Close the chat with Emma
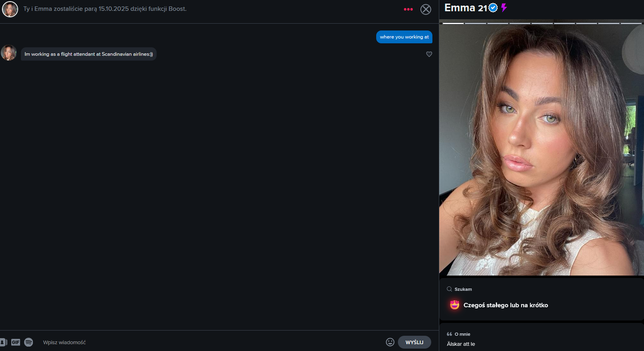Image resolution: width=644 pixels, height=351 pixels. 426,9
